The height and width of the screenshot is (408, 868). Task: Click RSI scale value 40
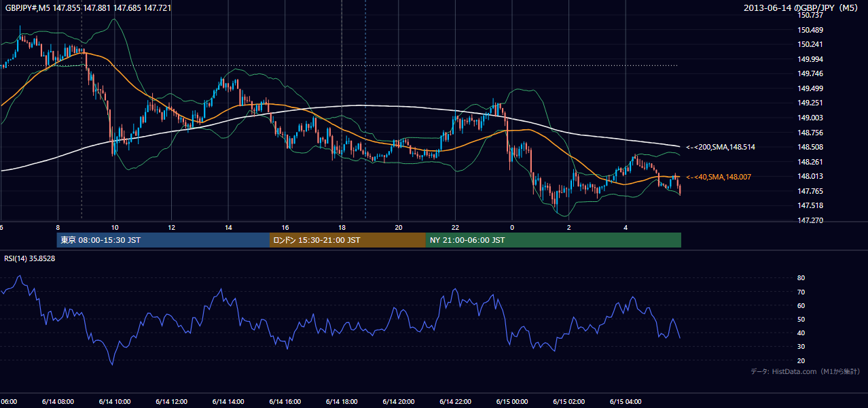[801, 333]
